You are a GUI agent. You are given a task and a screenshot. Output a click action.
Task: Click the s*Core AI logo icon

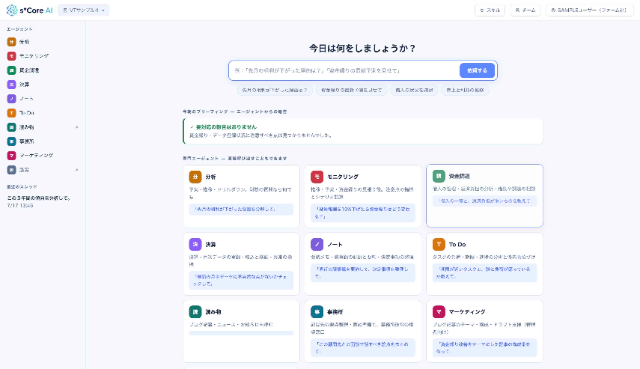pos(12,10)
